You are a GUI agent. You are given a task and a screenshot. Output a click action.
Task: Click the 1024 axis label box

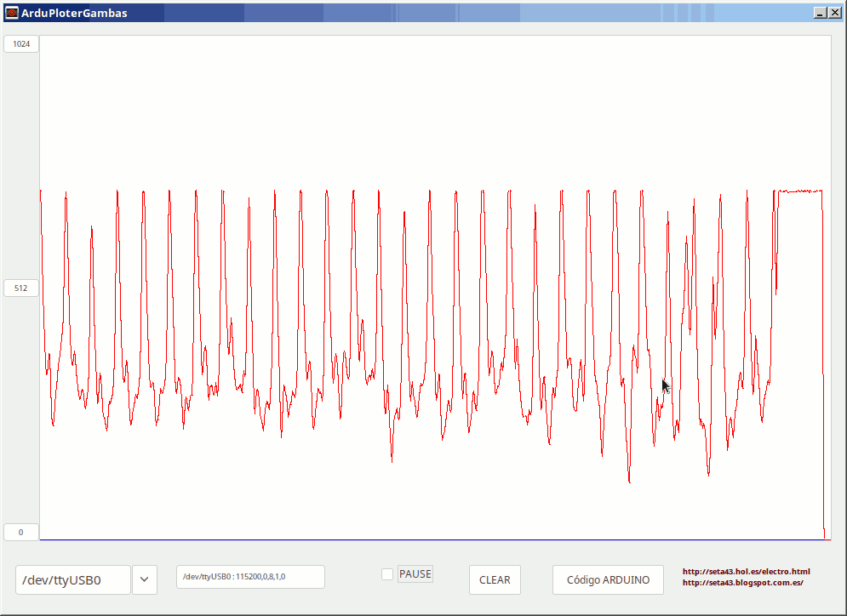21,43
